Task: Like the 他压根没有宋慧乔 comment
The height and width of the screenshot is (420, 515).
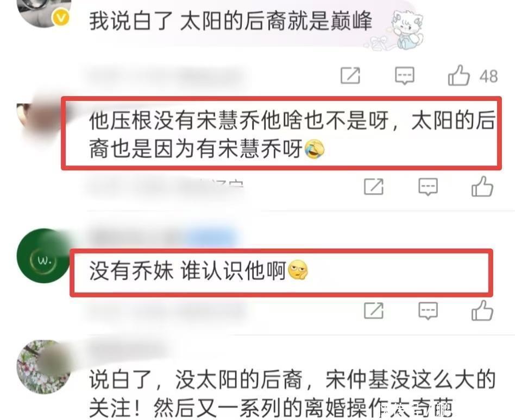Action: click(482, 186)
